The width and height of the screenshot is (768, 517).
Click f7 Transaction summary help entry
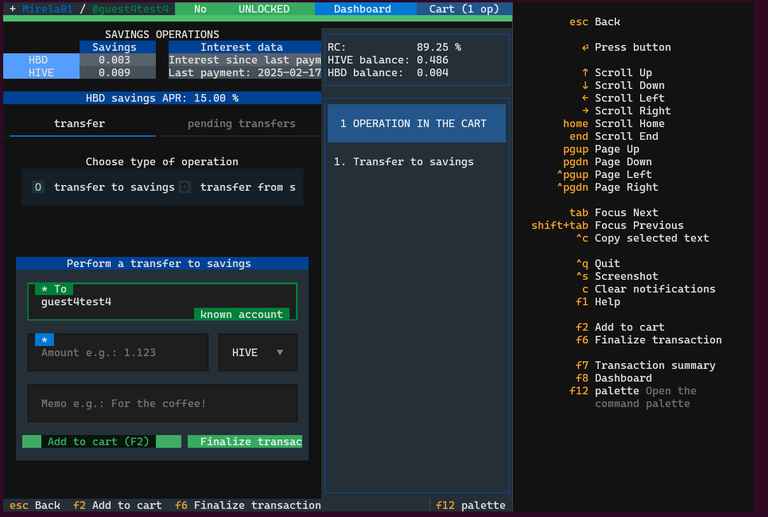coord(646,365)
